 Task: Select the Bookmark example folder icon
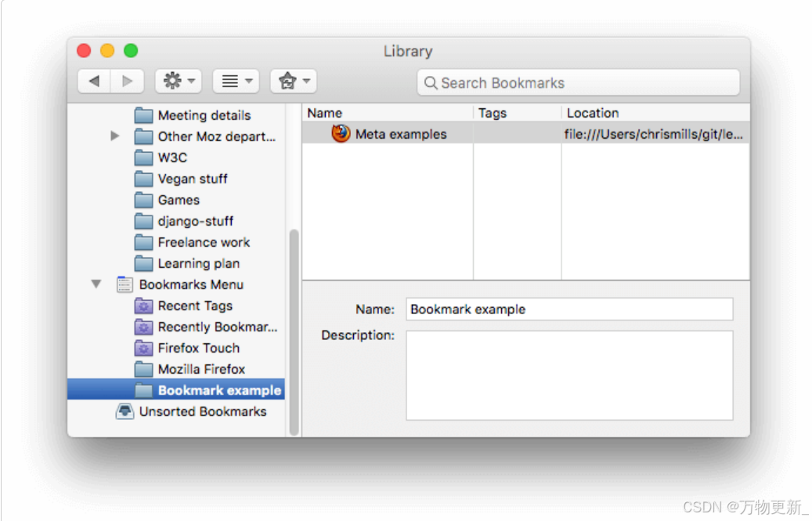point(143,390)
